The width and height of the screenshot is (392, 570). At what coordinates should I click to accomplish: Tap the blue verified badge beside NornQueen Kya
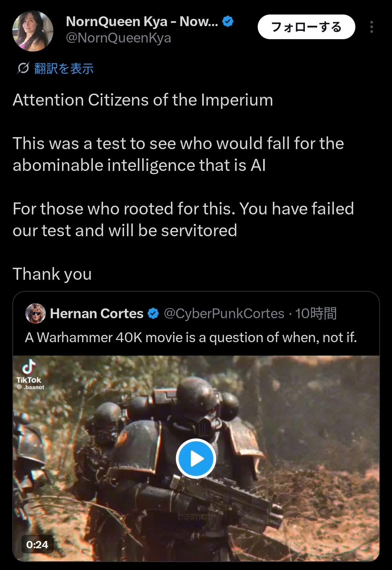click(228, 22)
